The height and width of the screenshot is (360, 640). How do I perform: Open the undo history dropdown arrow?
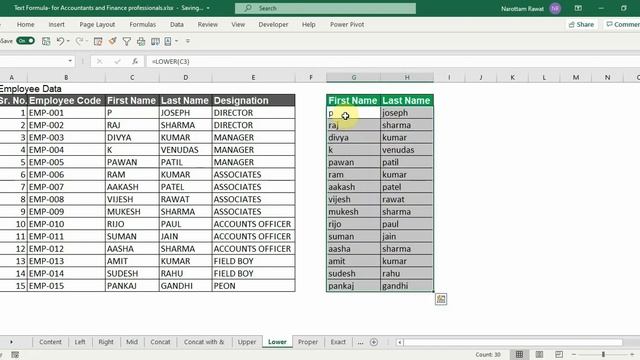[x=68, y=41]
